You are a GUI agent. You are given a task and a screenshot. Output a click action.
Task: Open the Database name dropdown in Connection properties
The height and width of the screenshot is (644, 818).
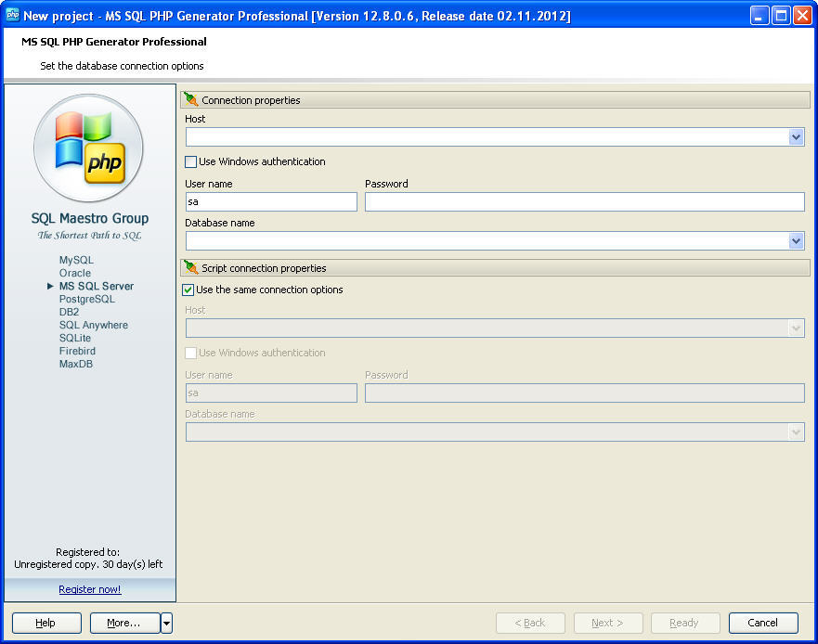coord(796,241)
